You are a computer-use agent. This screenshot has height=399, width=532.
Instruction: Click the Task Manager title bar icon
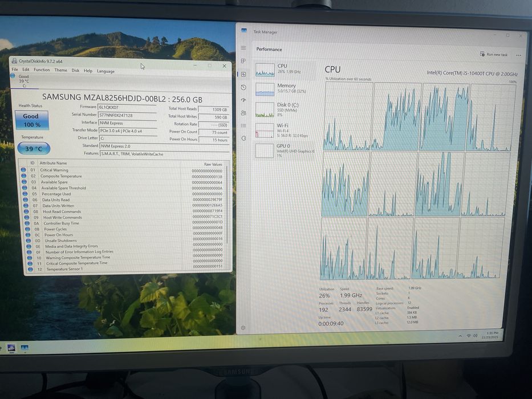click(243, 30)
